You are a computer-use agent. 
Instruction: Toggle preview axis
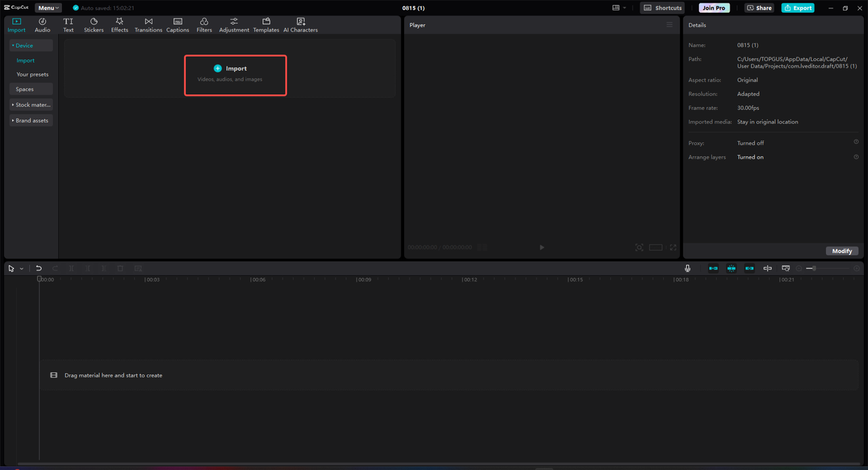click(768, 269)
